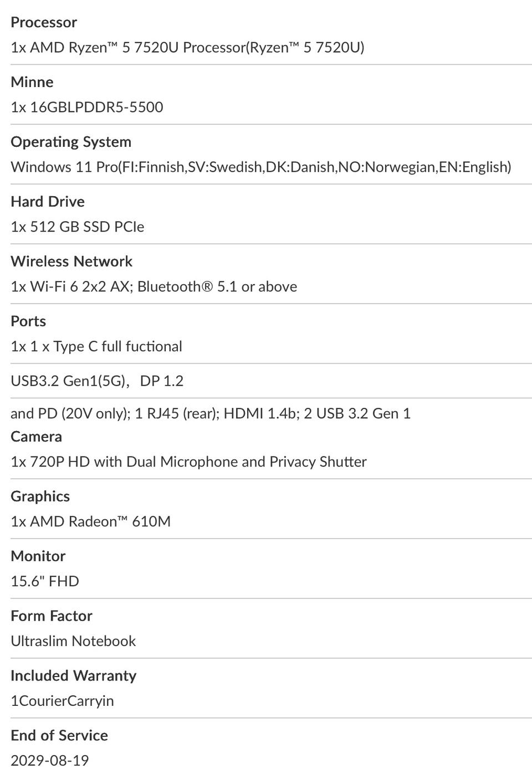Click the 15.6" FHD monitor value
Image resolution: width=532 pixels, height=784 pixels.
coord(45,581)
